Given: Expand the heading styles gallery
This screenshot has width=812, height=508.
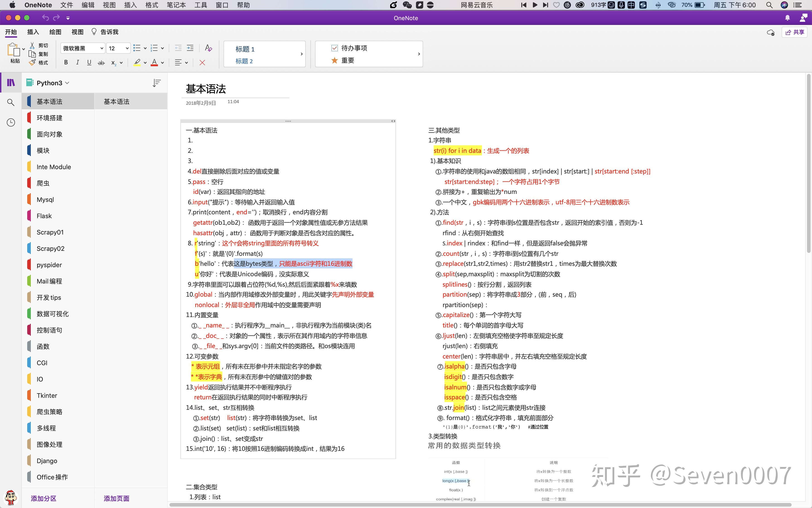Looking at the screenshot, I should tap(302, 54).
